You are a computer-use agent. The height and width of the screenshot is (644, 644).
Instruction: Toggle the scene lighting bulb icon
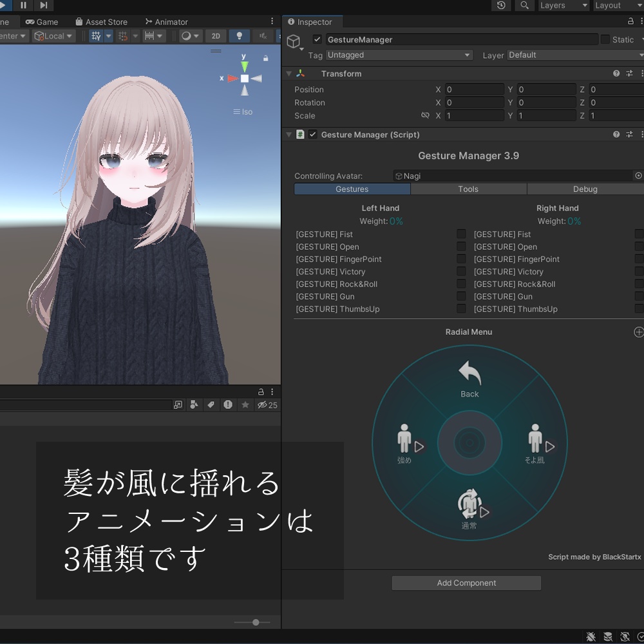pyautogui.click(x=240, y=36)
